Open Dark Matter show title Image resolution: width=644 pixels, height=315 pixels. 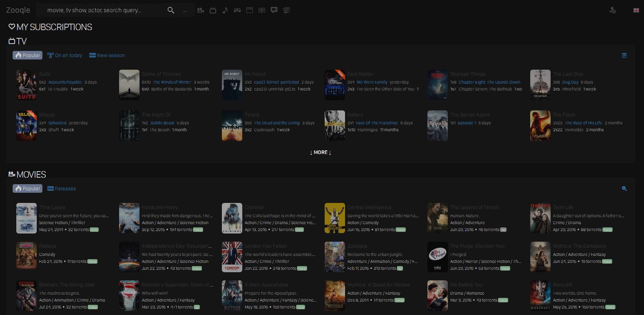click(361, 74)
